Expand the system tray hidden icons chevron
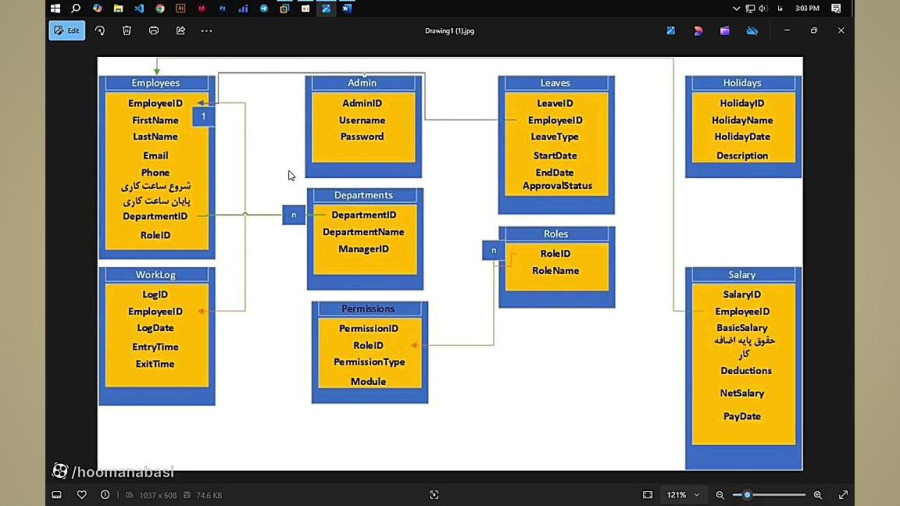This screenshot has height=506, width=900. pyautogui.click(x=736, y=8)
